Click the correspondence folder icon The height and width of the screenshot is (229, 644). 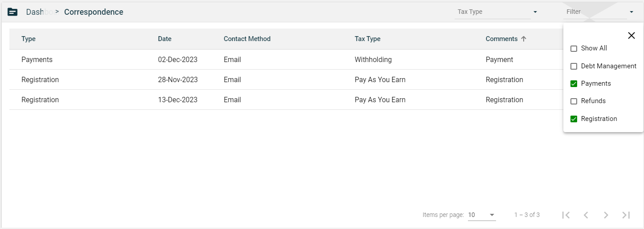point(12,12)
